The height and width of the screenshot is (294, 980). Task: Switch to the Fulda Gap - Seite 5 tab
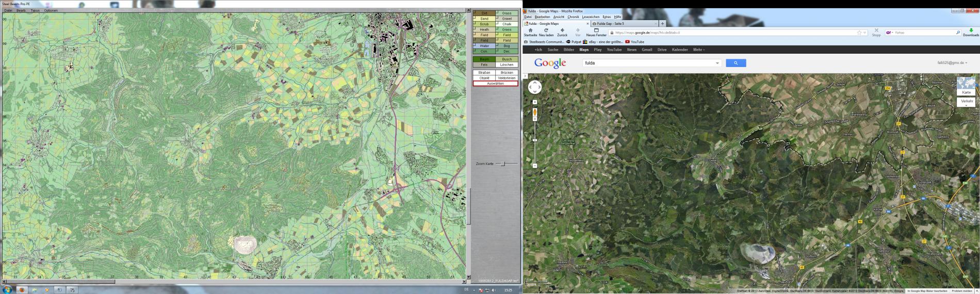pos(624,24)
